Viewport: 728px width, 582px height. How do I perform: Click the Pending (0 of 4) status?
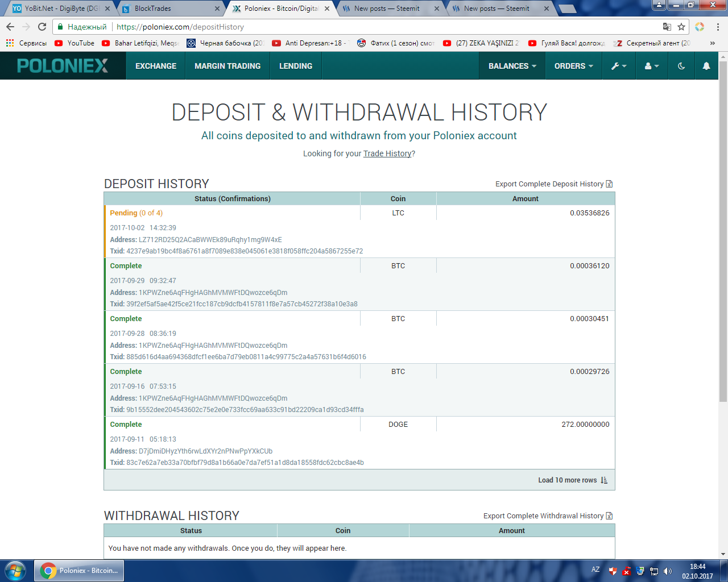point(136,213)
